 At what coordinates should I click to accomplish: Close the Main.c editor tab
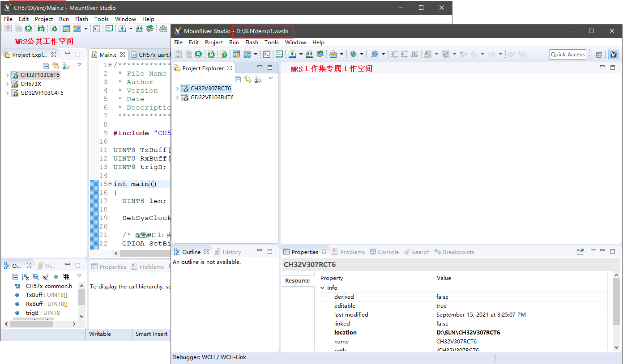(122, 55)
